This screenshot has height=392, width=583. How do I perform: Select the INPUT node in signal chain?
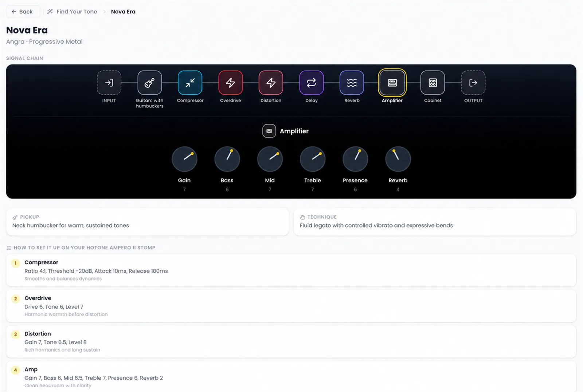pyautogui.click(x=109, y=83)
